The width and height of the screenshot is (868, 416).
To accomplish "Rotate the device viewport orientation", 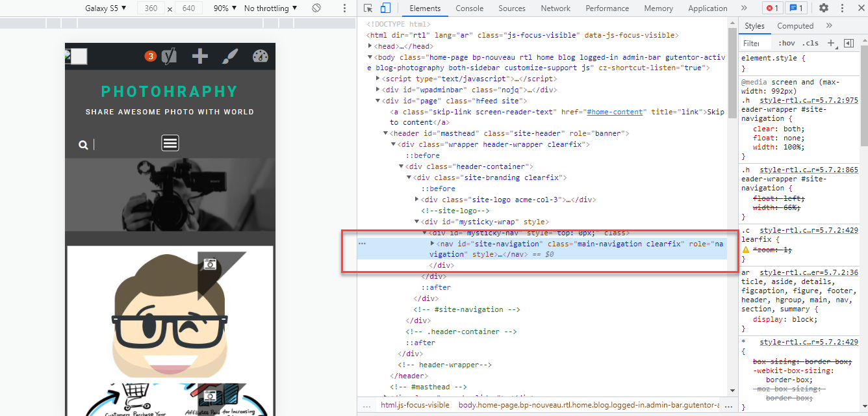I will pyautogui.click(x=316, y=8).
